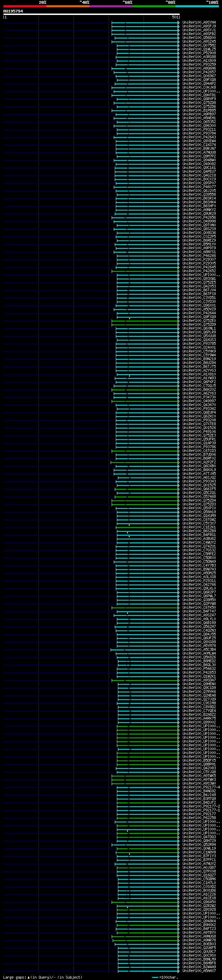Screen dimensions: 222x980
Task: Select the UniRef100_B4NG92 label
Action: click(x=199, y=791)
